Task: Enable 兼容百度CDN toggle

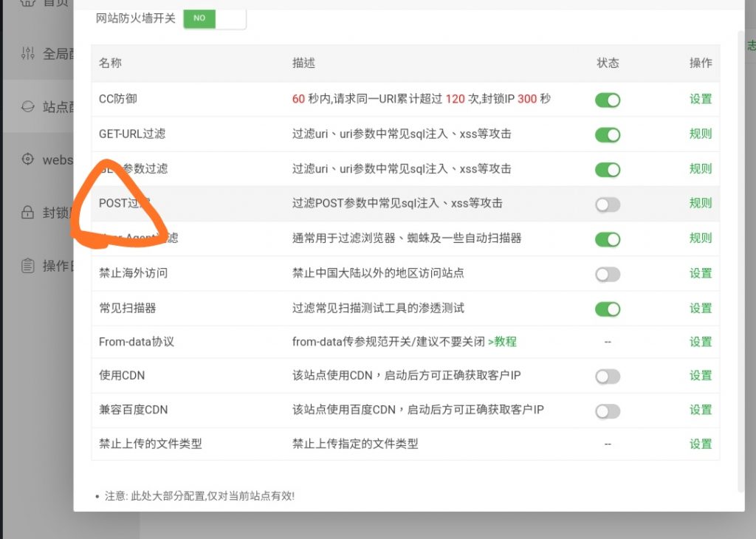Action: 608,411
